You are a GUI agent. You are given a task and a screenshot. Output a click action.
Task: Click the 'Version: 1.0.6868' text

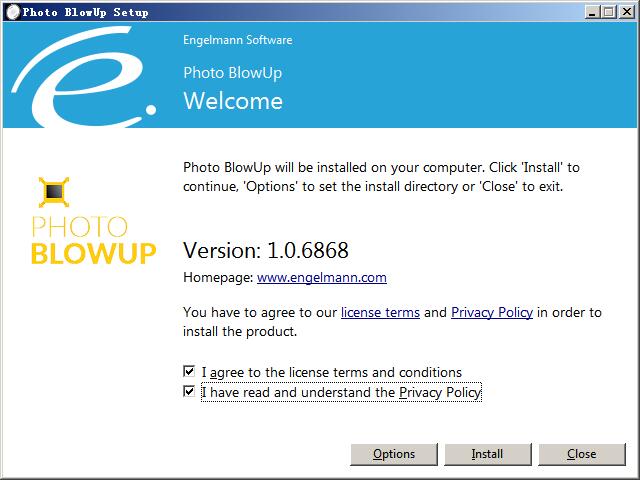[x=266, y=250]
